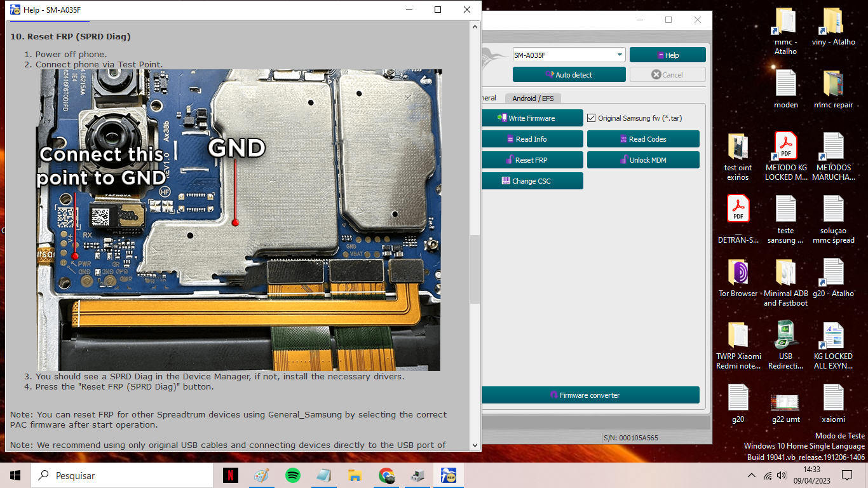The image size is (868, 488).
Task: Open the notification center icon
Action: (x=847, y=475)
